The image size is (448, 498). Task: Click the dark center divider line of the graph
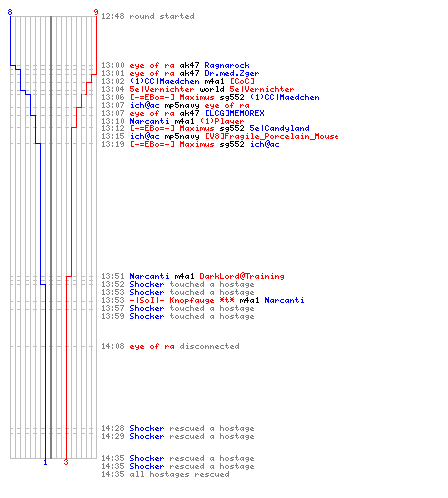51,237
